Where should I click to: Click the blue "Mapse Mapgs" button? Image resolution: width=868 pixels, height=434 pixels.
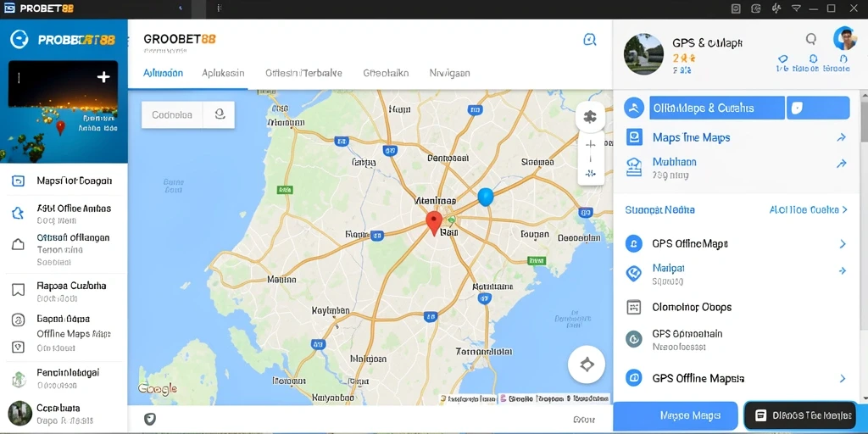pos(676,415)
